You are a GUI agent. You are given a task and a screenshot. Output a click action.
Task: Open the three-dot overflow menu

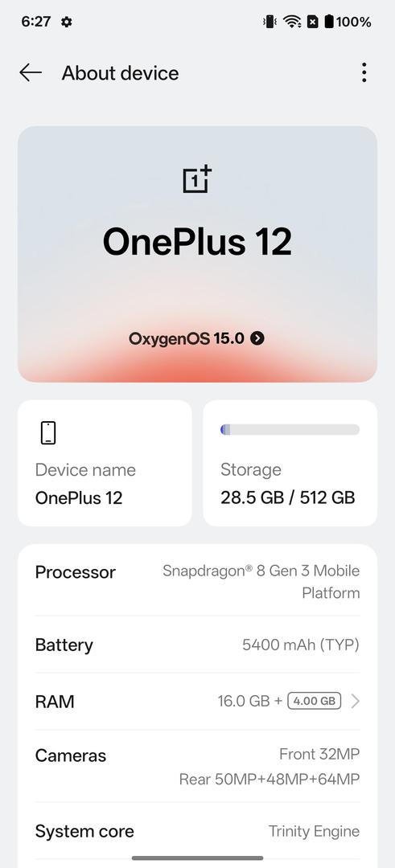coord(364,72)
